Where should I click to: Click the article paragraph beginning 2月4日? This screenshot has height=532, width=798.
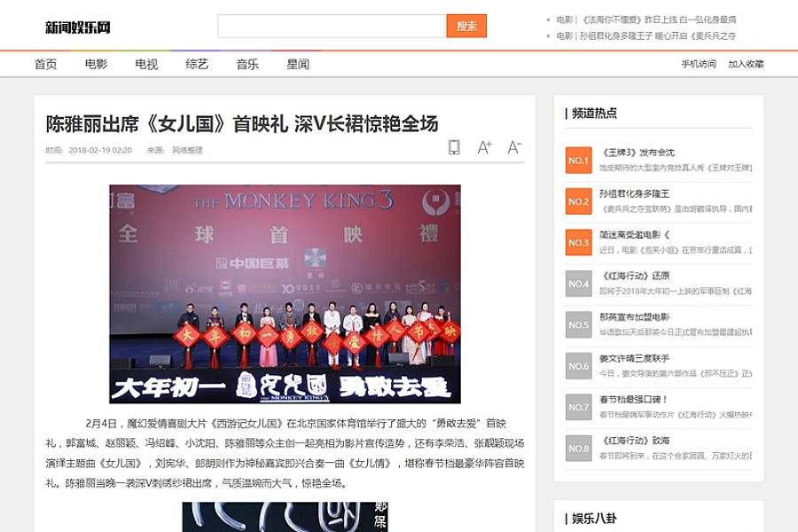coord(285,453)
